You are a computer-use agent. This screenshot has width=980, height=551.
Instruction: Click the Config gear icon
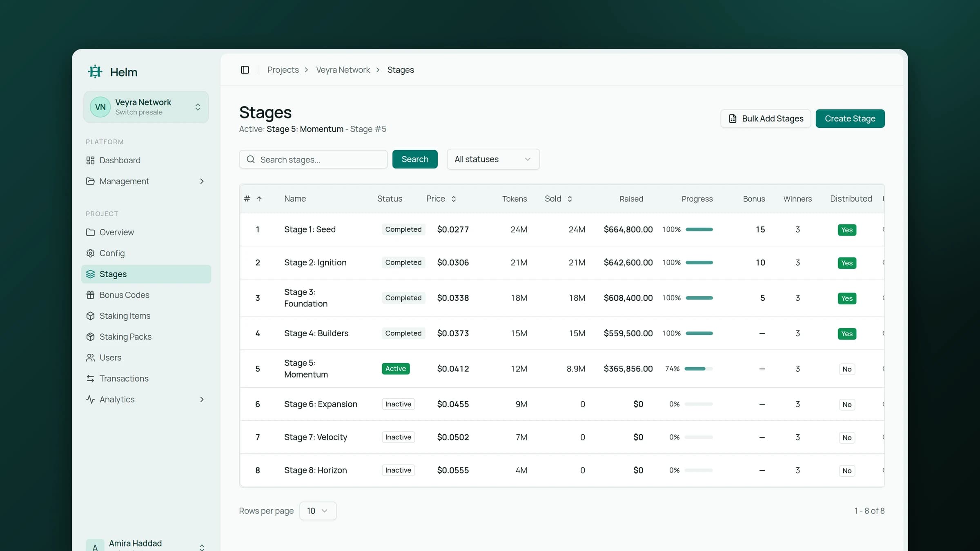pos(90,253)
